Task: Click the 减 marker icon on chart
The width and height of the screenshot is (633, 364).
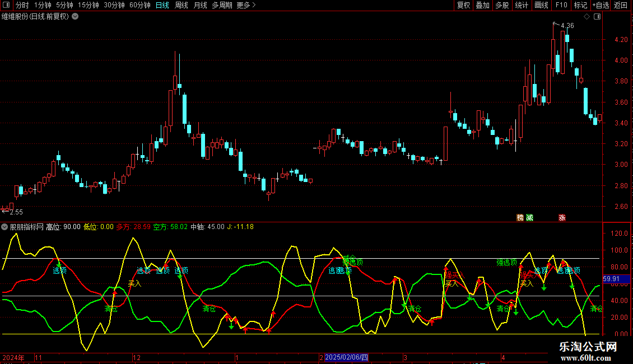Action: click(x=529, y=217)
